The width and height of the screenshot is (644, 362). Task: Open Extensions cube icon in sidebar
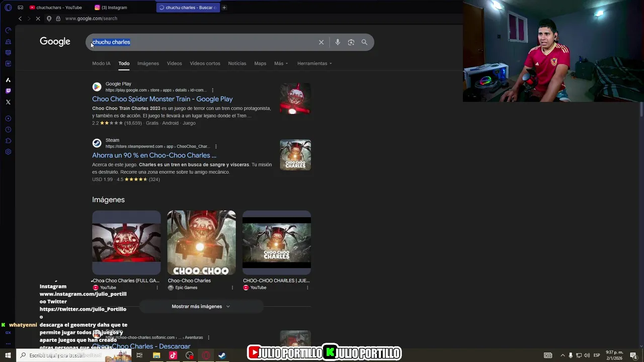point(8,141)
